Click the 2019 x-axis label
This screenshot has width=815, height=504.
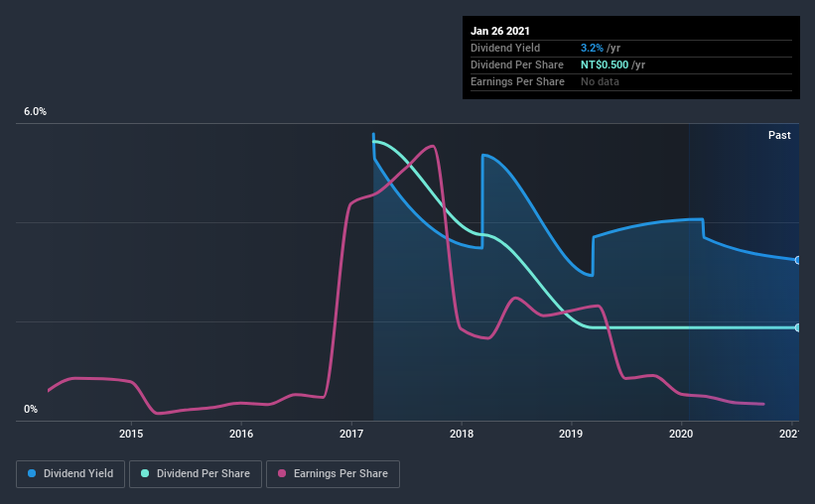(x=571, y=434)
